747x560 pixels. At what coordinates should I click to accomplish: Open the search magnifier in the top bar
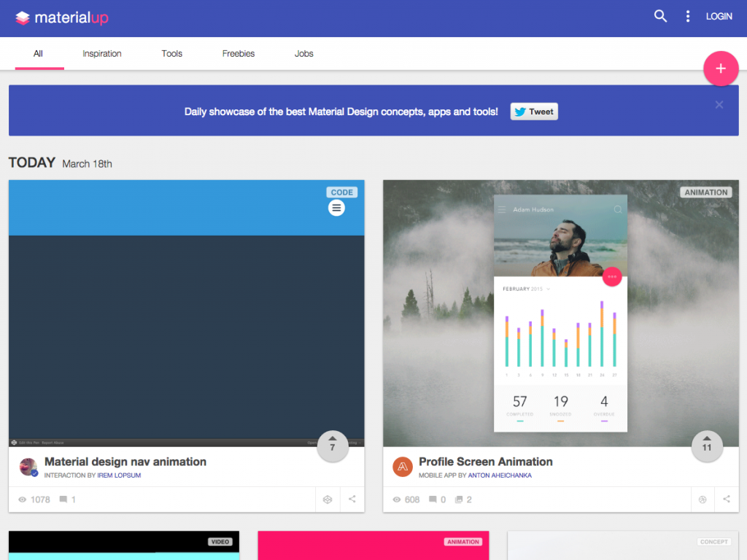pyautogui.click(x=660, y=15)
